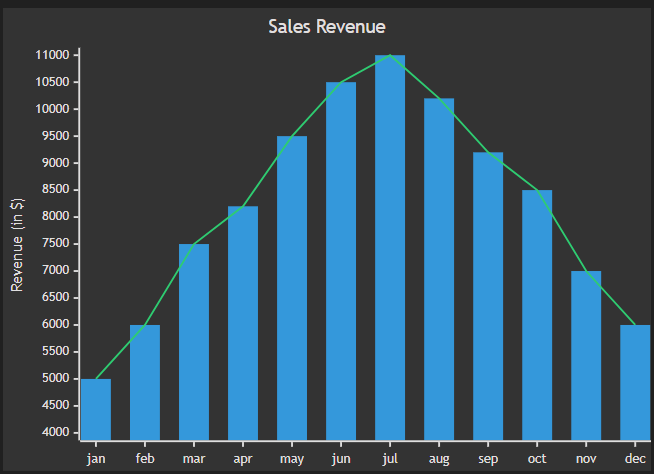Click the 'sep' x-axis label
The width and height of the screenshot is (654, 474).
point(488,460)
